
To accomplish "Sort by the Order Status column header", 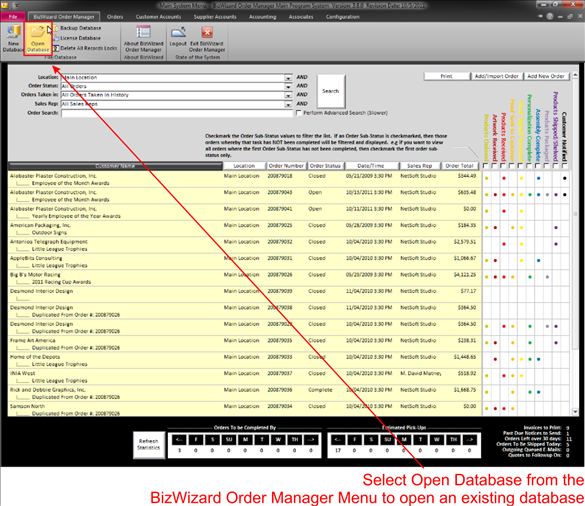I will (x=325, y=166).
